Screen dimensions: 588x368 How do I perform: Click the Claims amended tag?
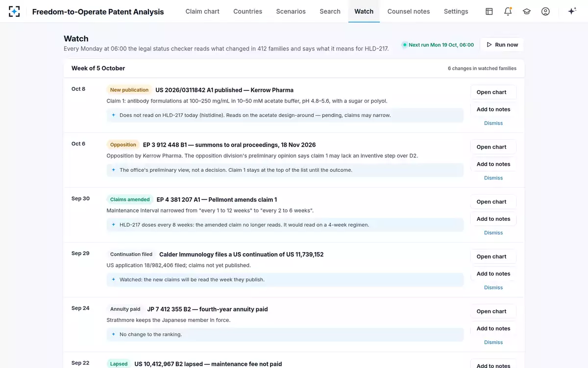click(130, 200)
